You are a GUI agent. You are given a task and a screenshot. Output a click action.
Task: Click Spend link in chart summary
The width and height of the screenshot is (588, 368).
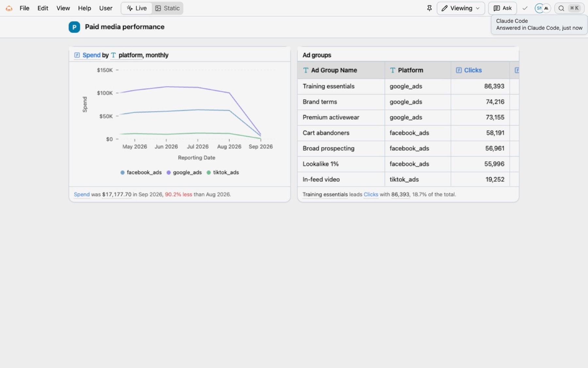[x=82, y=194]
